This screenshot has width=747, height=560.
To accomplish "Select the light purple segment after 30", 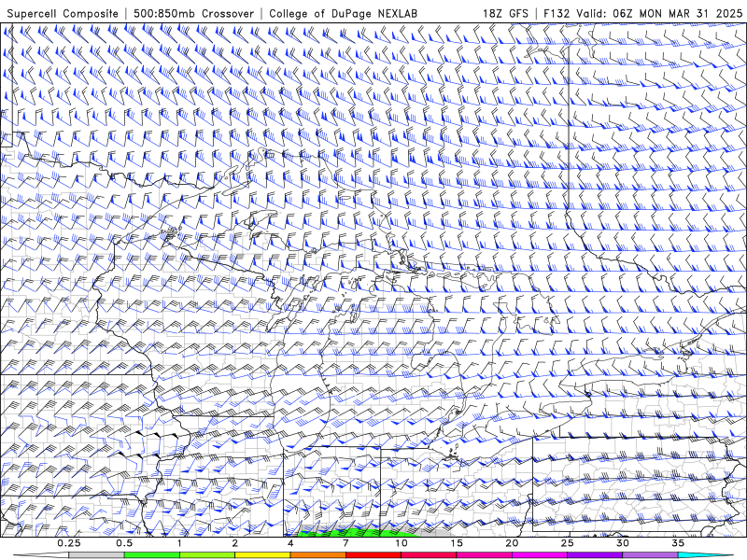I will (650, 555).
